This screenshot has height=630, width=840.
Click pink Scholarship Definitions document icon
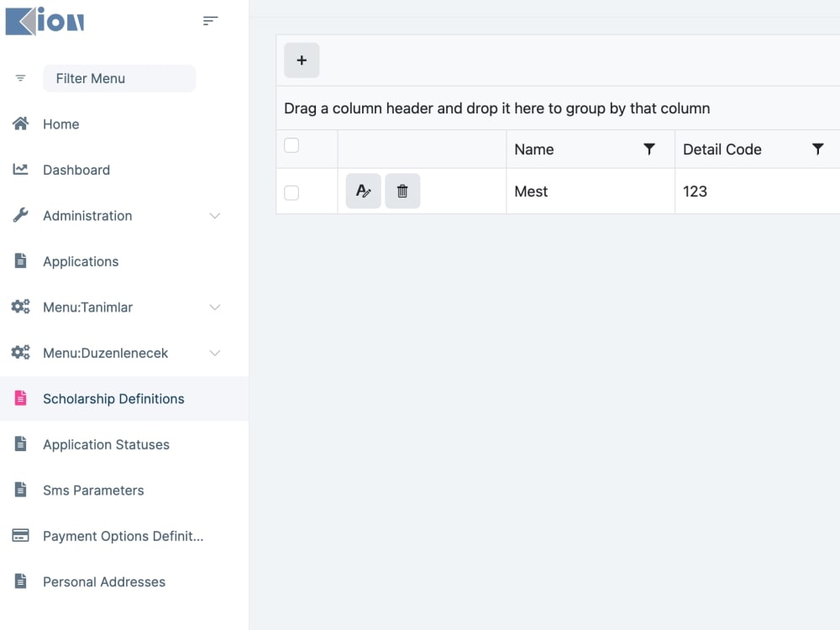pyautogui.click(x=20, y=398)
